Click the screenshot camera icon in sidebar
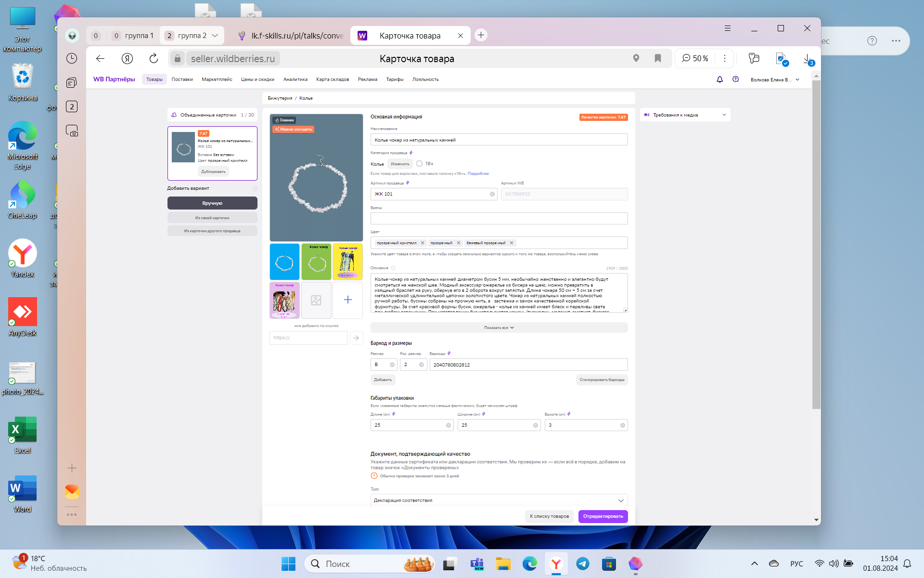 [72, 131]
